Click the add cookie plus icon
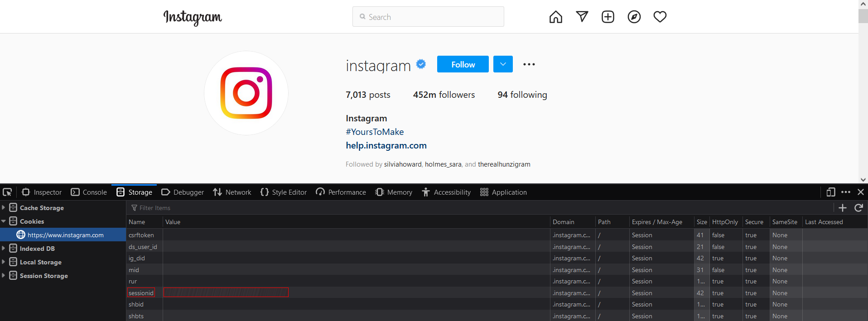868x321 pixels. coord(842,208)
